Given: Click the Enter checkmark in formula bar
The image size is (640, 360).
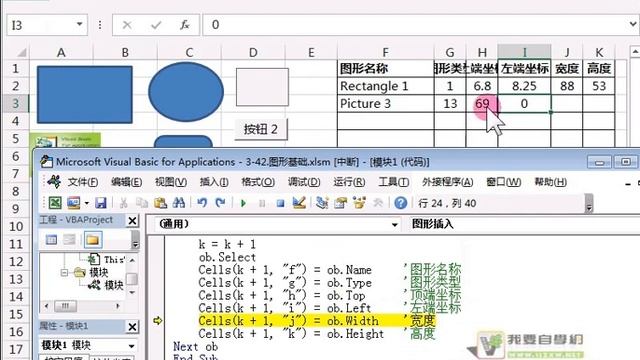Looking at the screenshot, I should [156, 25].
